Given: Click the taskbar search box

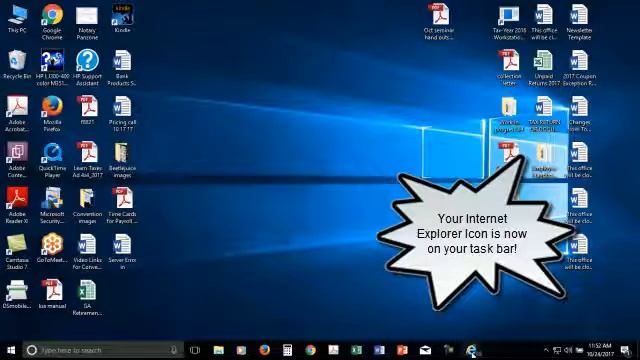Looking at the screenshot, I should coord(103,350).
